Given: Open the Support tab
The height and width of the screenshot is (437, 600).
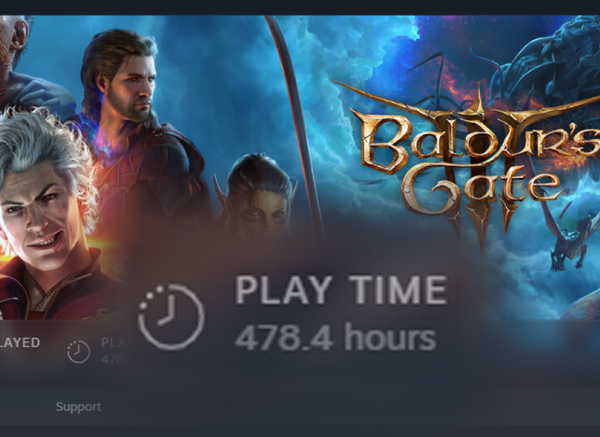Looking at the screenshot, I should 78,407.
